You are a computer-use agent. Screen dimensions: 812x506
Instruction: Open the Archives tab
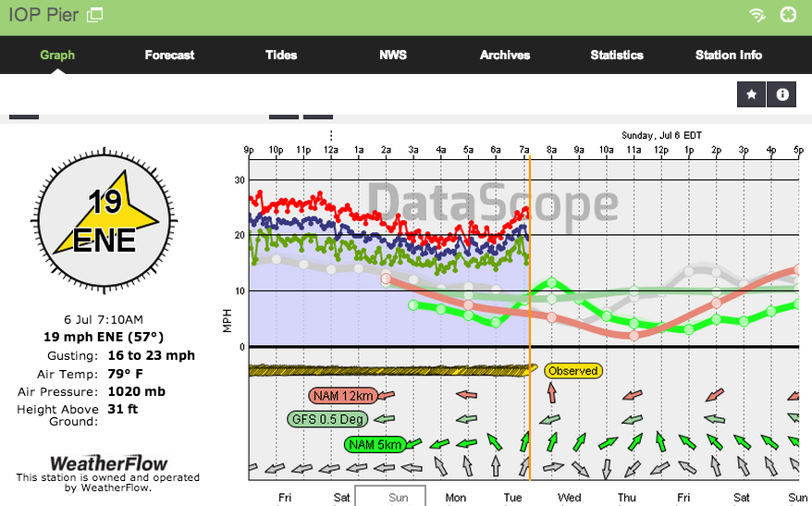505,55
